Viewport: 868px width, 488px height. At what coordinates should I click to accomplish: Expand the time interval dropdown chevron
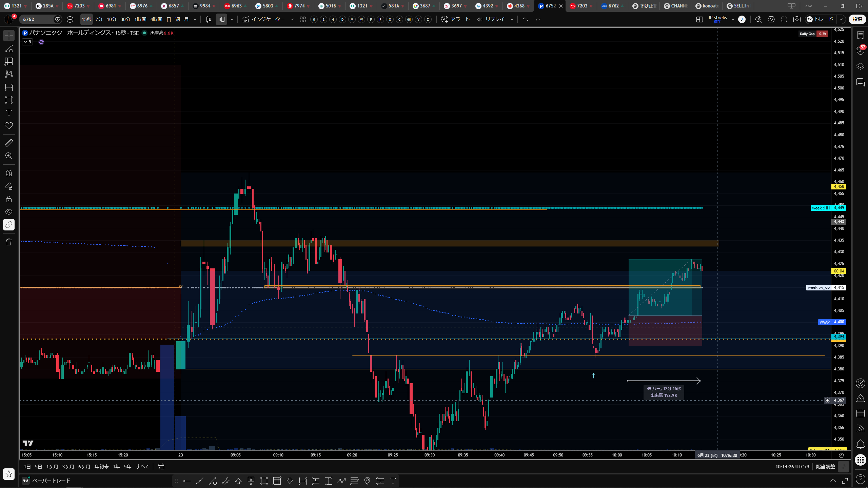195,19
